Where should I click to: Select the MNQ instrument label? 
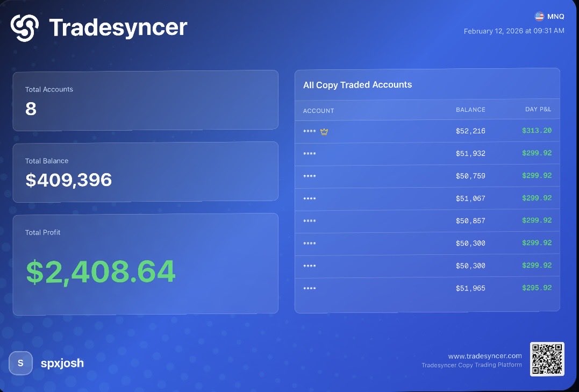pos(556,17)
